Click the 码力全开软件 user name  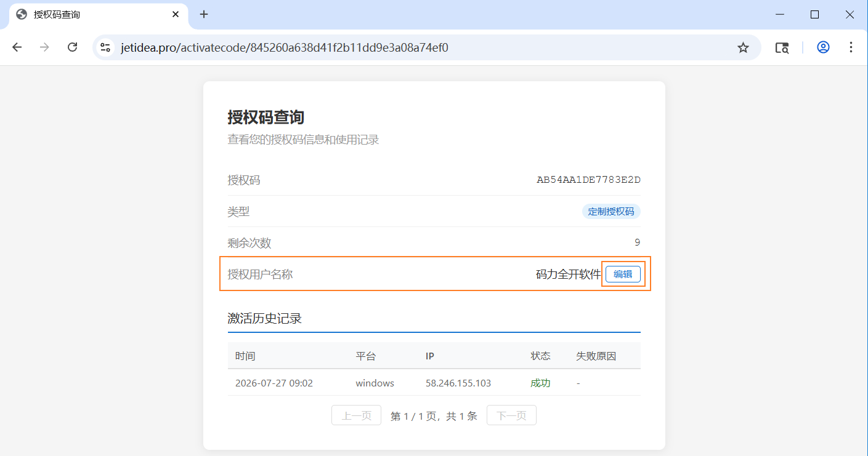[568, 274]
